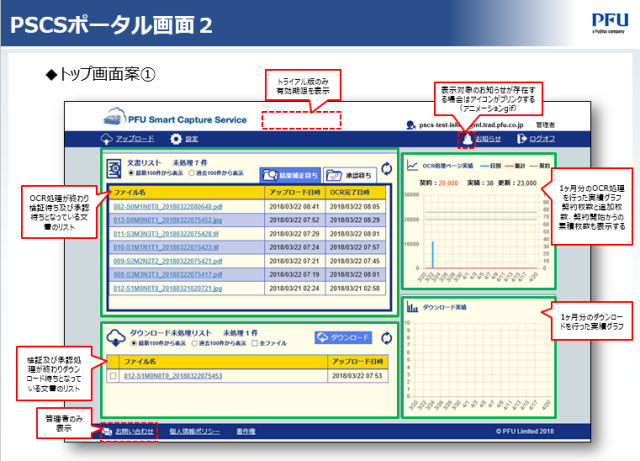Click the 累計 legend entry in the OCR chart

[x=515, y=166]
